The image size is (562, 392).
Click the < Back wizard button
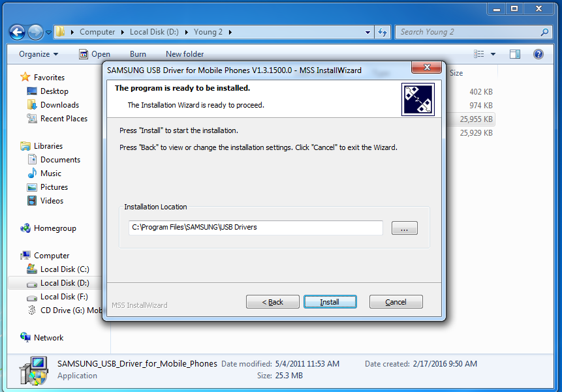pyautogui.click(x=272, y=302)
